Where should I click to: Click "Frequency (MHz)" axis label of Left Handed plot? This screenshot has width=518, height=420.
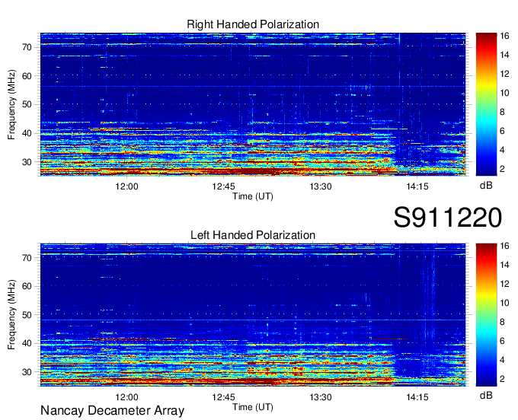click(x=11, y=315)
